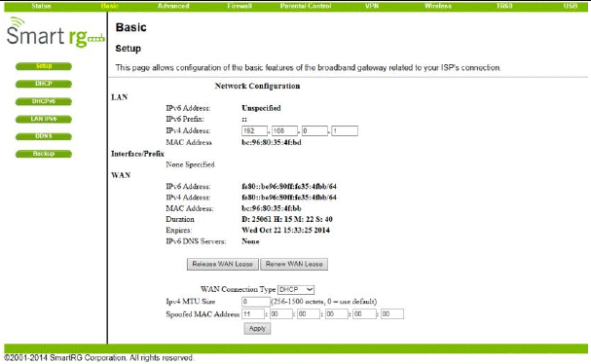The height and width of the screenshot is (364, 591).
Task: Open DHCP sidebar page
Action: point(44,84)
